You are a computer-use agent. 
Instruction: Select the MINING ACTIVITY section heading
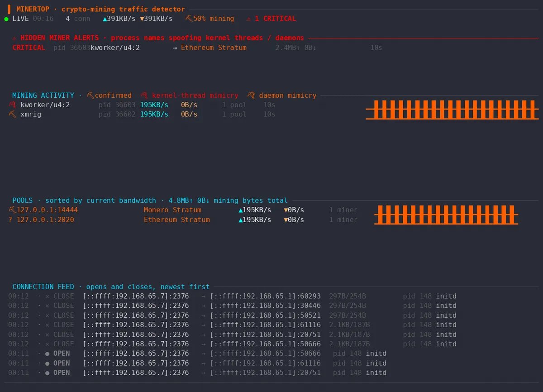43,96
